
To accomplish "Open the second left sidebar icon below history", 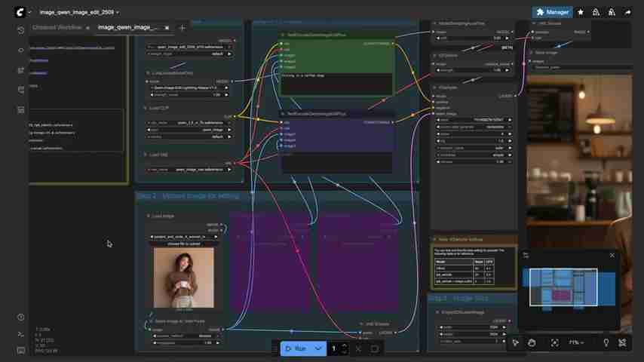I will pyautogui.click(x=21, y=50).
